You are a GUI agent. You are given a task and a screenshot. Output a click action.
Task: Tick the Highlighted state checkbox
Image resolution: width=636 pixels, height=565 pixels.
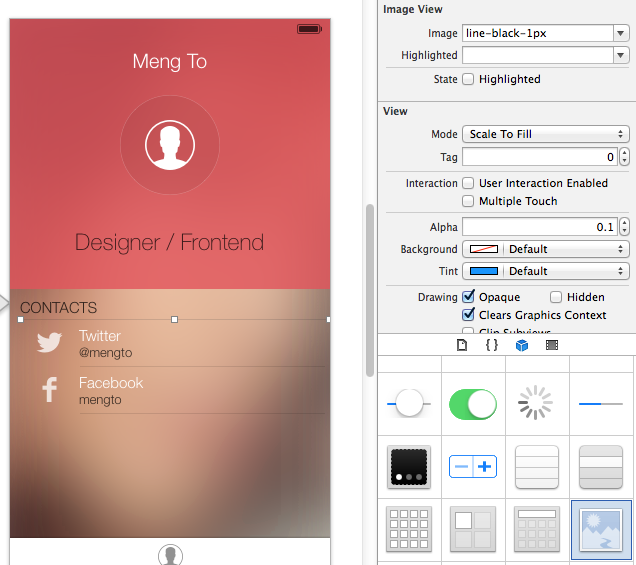click(468, 79)
